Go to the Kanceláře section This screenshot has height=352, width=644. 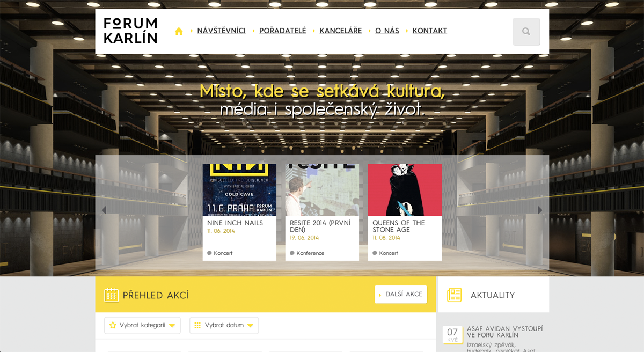click(341, 31)
